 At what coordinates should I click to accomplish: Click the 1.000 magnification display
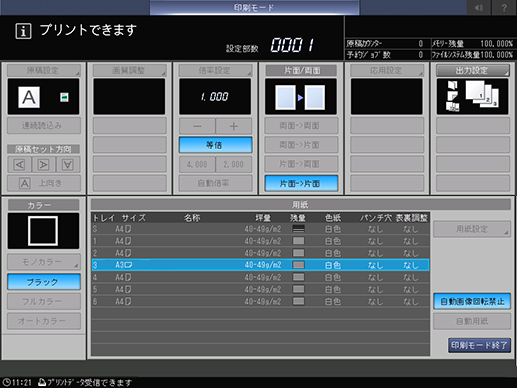click(215, 97)
